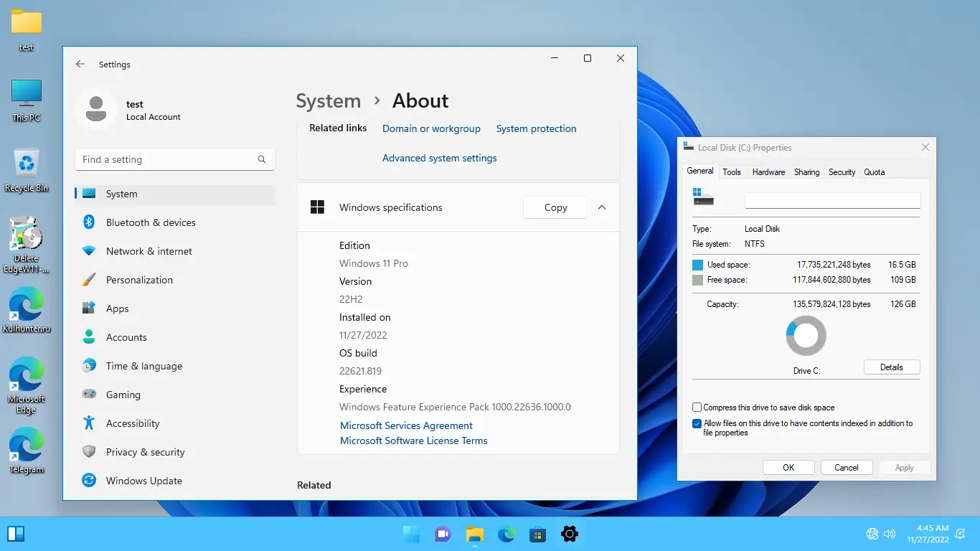The width and height of the screenshot is (980, 551).
Task: Toggle the Widgets panel from the taskbar
Action: [x=16, y=534]
